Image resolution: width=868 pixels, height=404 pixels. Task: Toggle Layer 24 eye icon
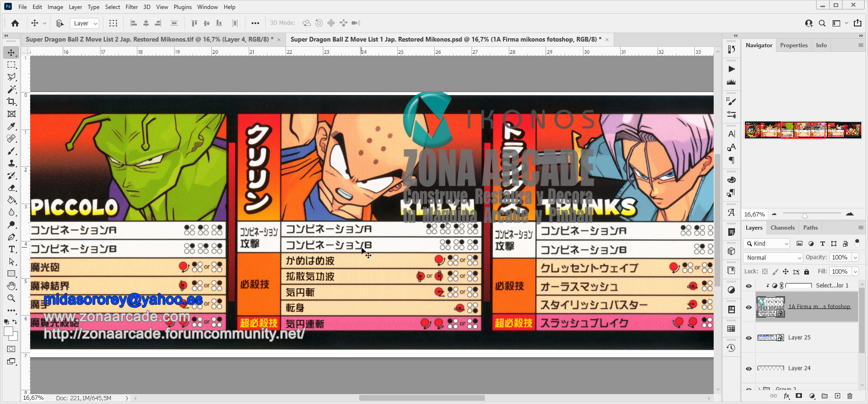tap(749, 369)
